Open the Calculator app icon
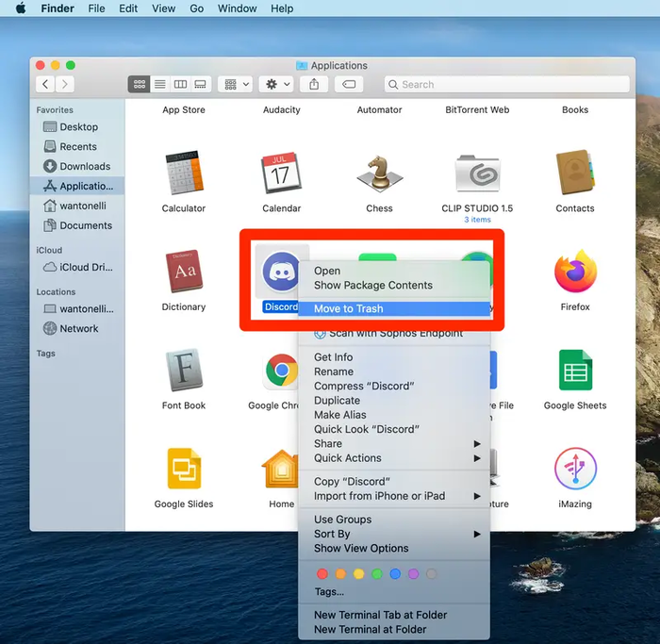Image resolution: width=660 pixels, height=644 pixels. tap(184, 173)
